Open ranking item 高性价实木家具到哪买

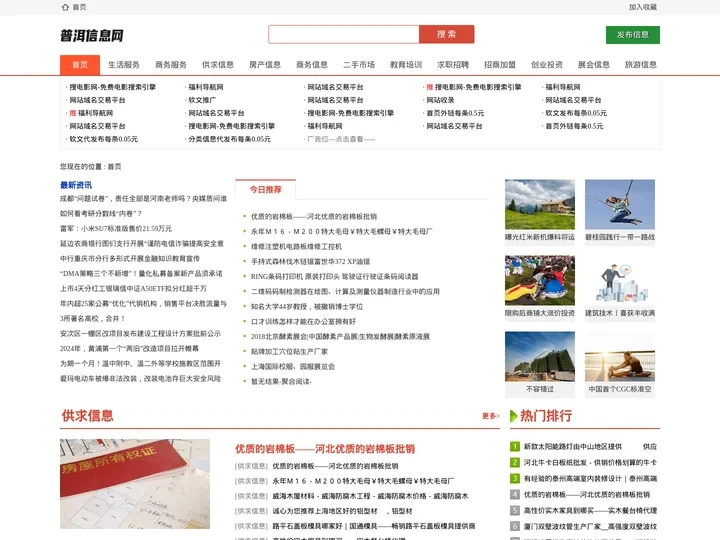[590, 511]
